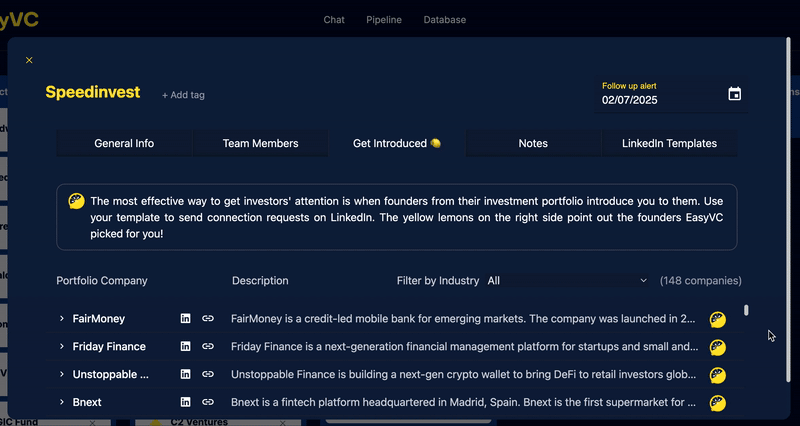
Task: Open Bnext's LinkedIn icon
Action: [186, 402]
